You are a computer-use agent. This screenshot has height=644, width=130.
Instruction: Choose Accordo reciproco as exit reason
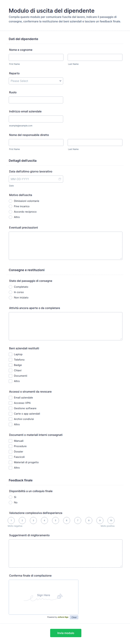coord(10,212)
